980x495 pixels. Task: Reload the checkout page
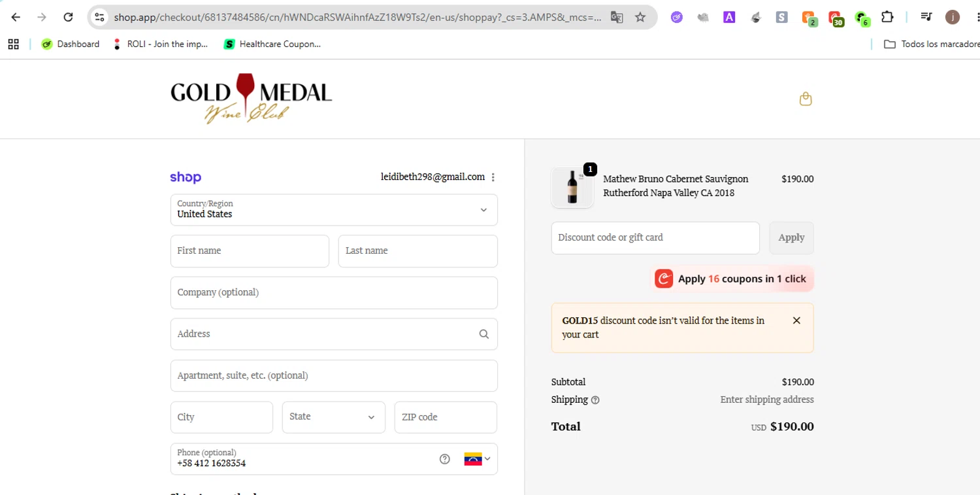68,17
